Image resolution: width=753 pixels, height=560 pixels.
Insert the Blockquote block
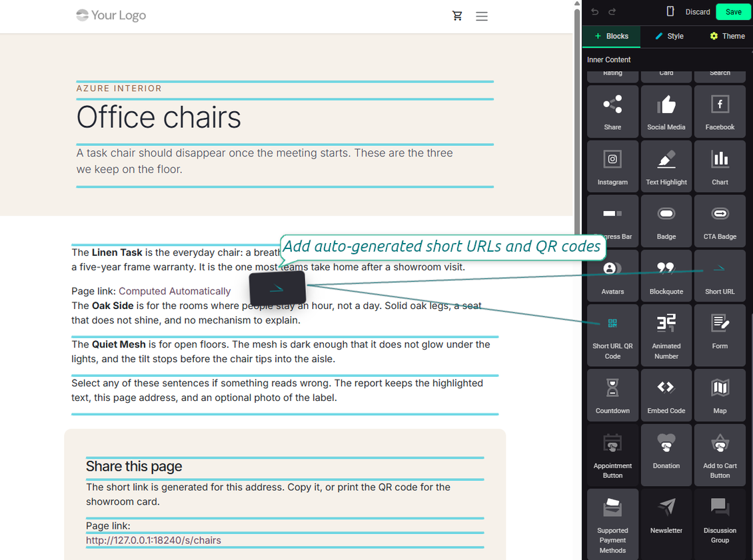(666, 276)
